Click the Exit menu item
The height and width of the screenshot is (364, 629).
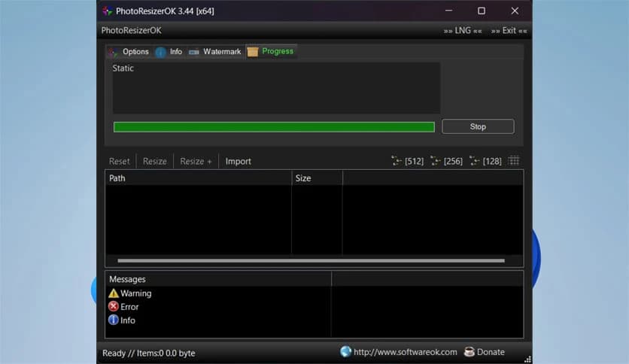coord(509,31)
